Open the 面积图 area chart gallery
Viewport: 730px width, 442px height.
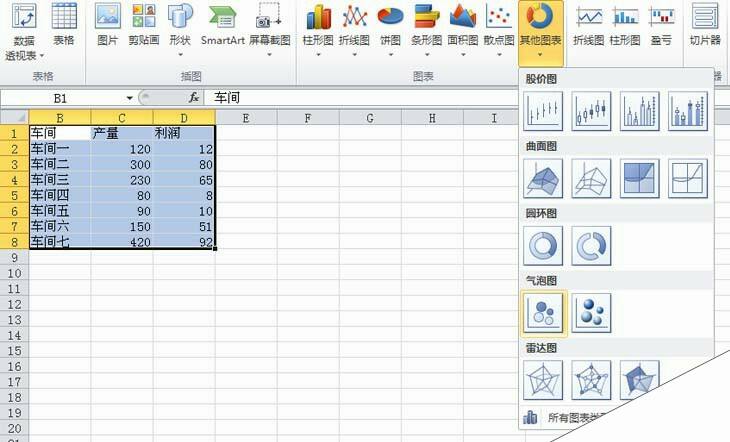[463, 29]
